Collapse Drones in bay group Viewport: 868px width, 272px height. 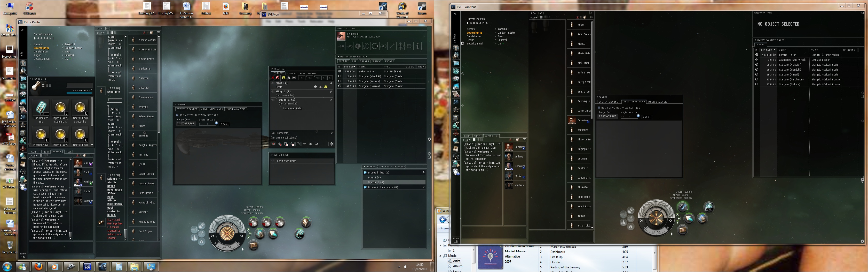(424, 172)
